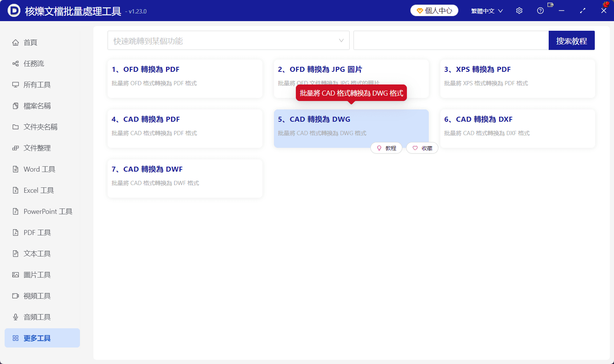Image resolution: width=614 pixels, height=364 pixels.
Task: Select 更多工具 in the sidebar
Action: (42, 338)
